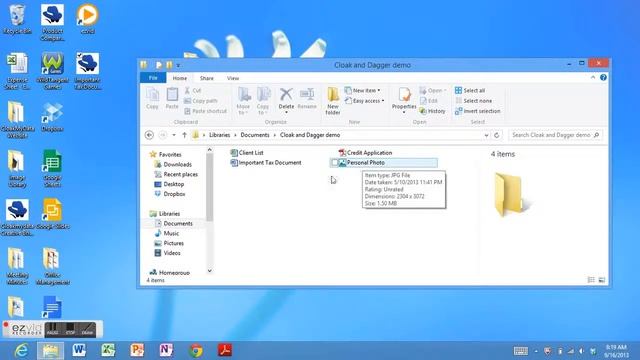Select the Dropbox desktop shortcut
This screenshot has width=640, height=360.
tap(52, 117)
